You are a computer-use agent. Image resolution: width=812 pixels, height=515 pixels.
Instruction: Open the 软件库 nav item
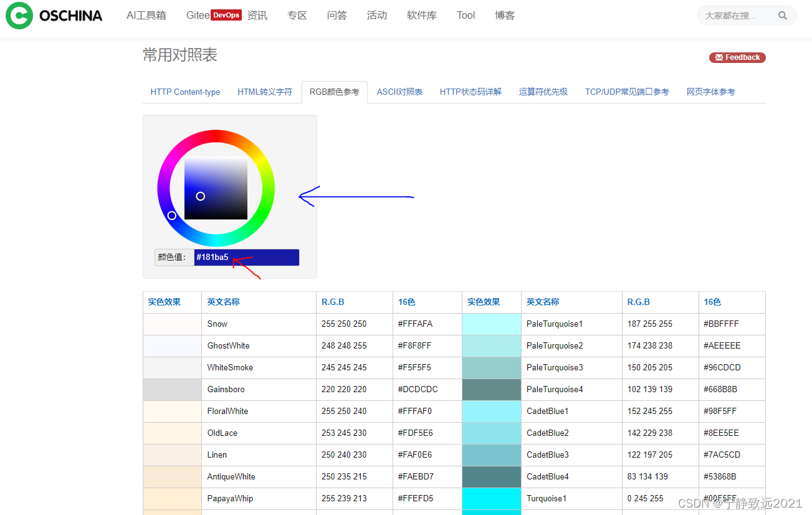(x=422, y=16)
